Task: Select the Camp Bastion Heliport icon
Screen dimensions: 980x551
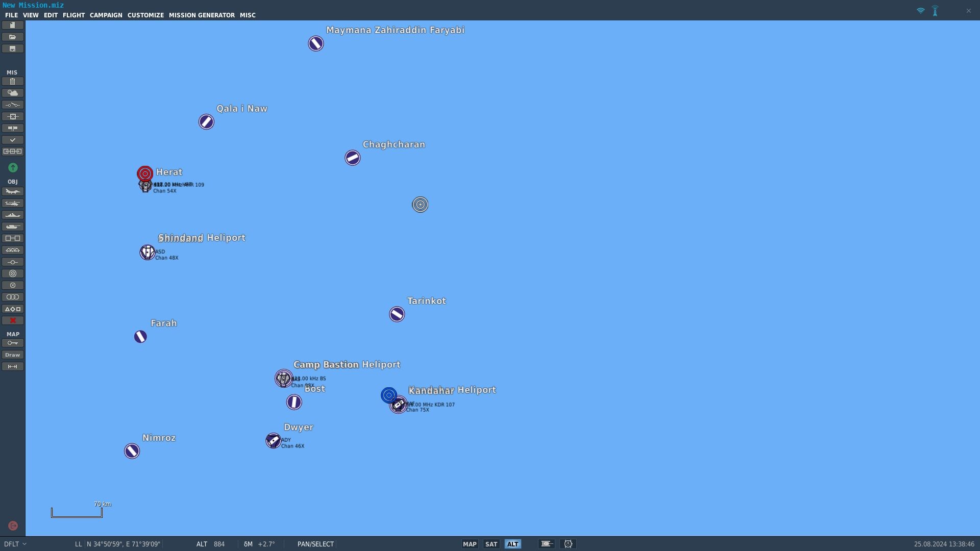Action: [284, 379]
